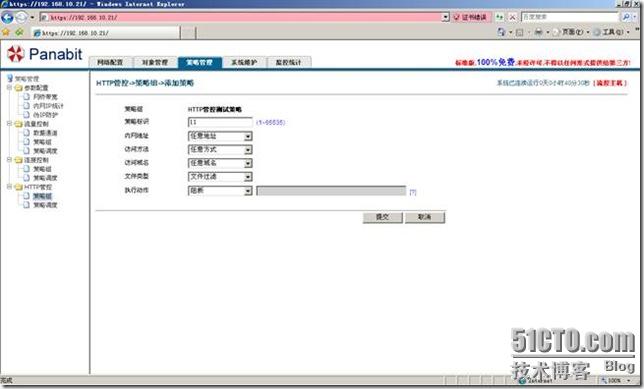Open 策略组 under 连接控制
Screen dimensions: 644x389
pos(42,169)
